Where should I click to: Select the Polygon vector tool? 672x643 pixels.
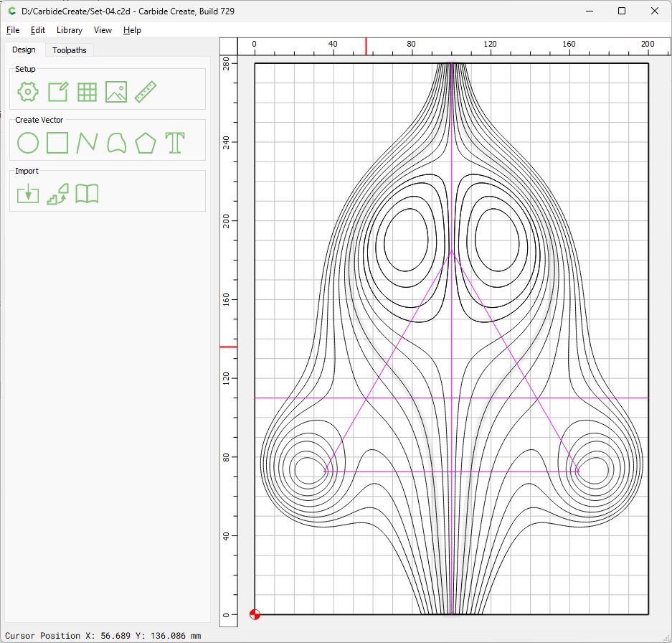pos(145,143)
